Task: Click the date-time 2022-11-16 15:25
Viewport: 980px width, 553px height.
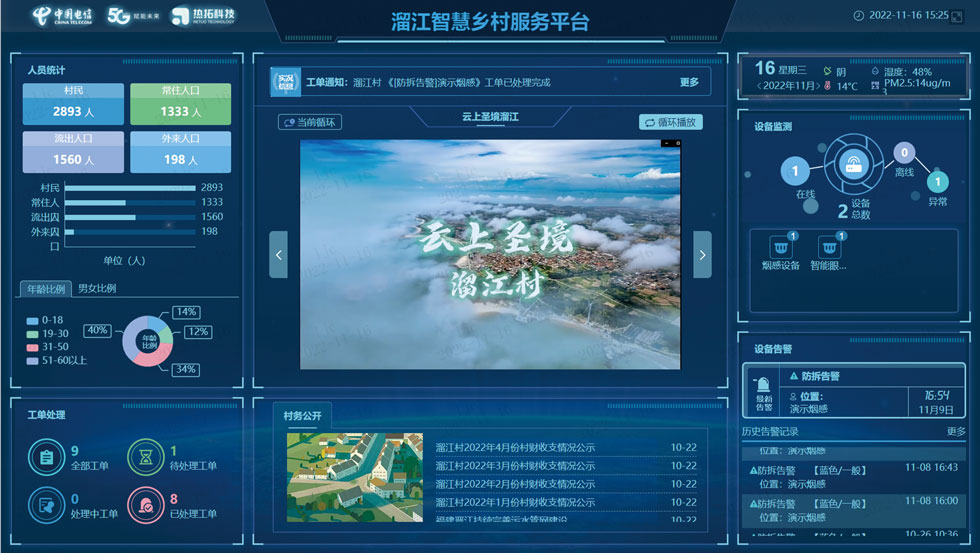Action: (909, 16)
